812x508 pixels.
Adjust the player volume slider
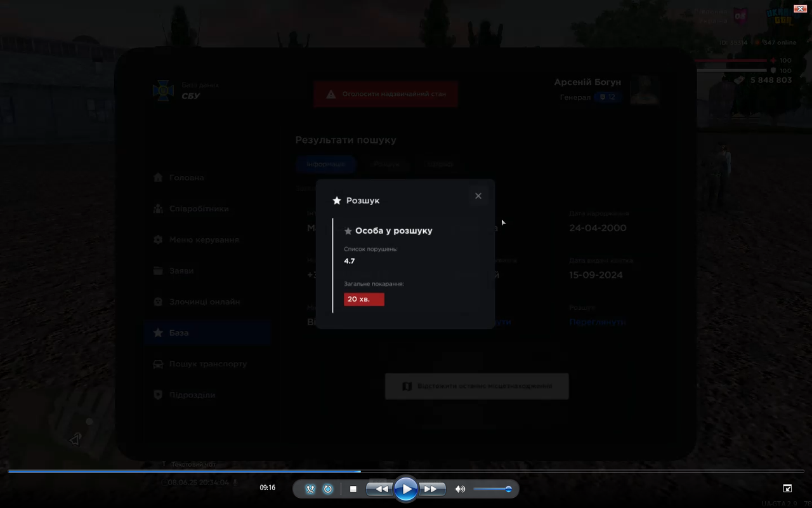click(x=492, y=489)
